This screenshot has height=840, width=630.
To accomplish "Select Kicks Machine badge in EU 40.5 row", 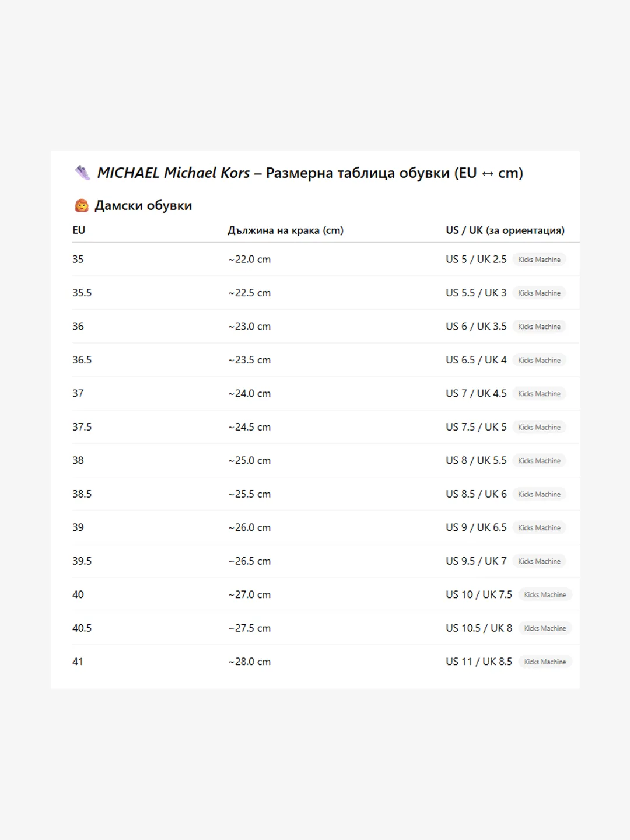I will coord(545,629).
